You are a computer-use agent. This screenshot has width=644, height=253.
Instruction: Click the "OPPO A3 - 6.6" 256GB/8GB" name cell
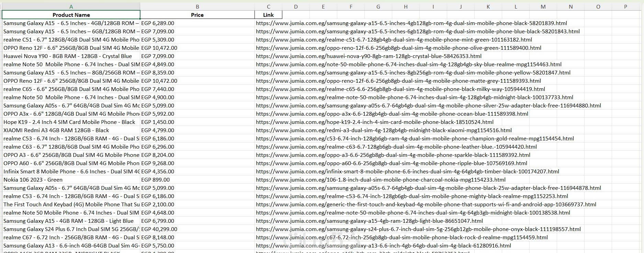pos(71,155)
